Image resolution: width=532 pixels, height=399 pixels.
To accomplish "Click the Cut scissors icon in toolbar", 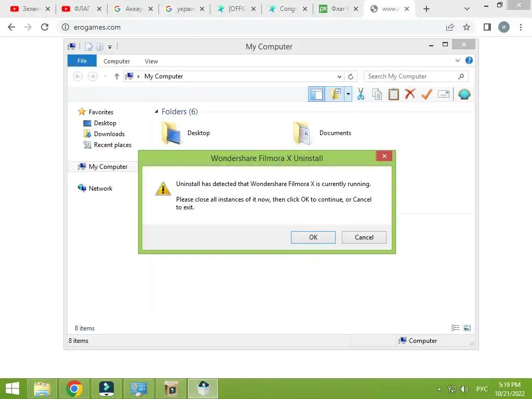I will (361, 94).
